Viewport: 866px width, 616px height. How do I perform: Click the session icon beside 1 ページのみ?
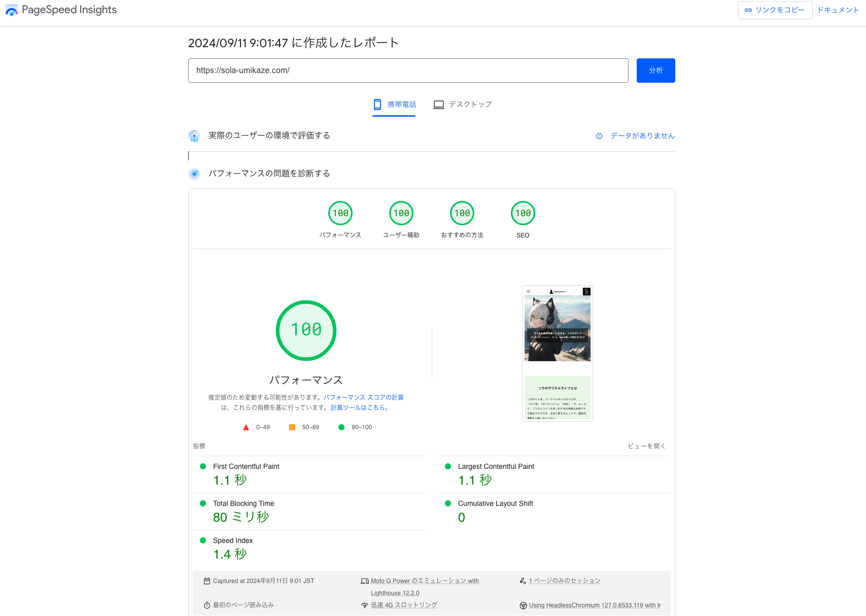[x=523, y=580]
